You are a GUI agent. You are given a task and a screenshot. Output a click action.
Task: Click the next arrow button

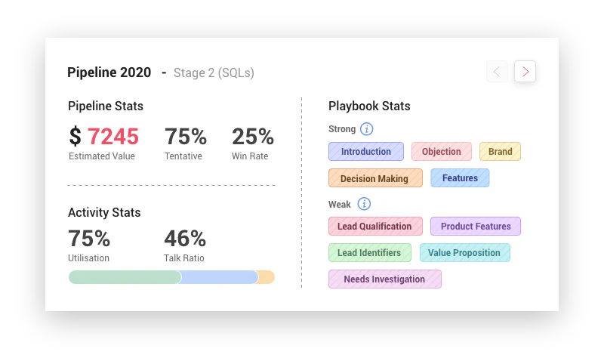pyautogui.click(x=525, y=72)
